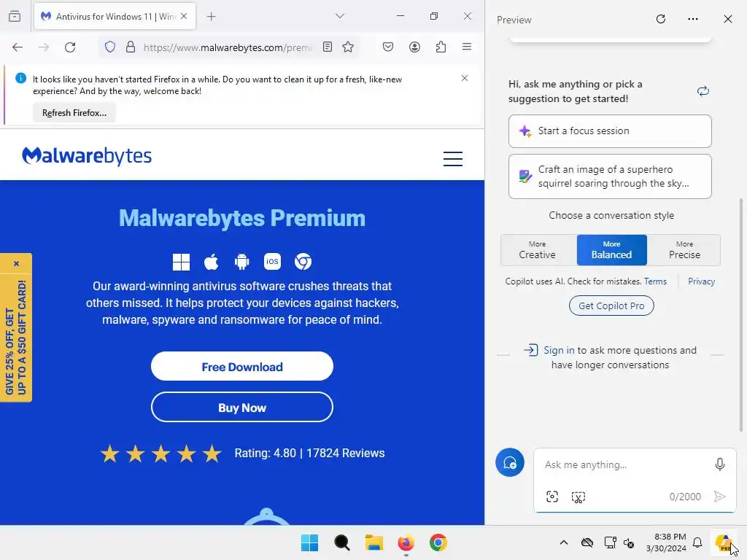Click the Refresh Firefox button

click(74, 113)
